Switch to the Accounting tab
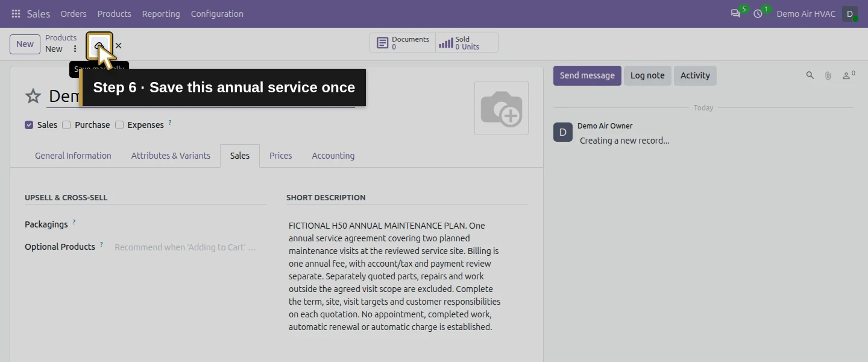Image resolution: width=868 pixels, height=362 pixels. coord(333,156)
